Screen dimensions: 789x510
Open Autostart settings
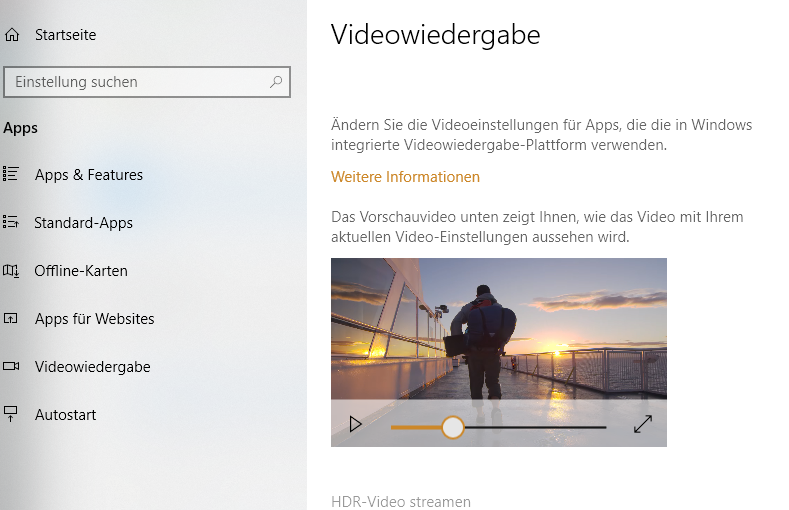pos(65,414)
